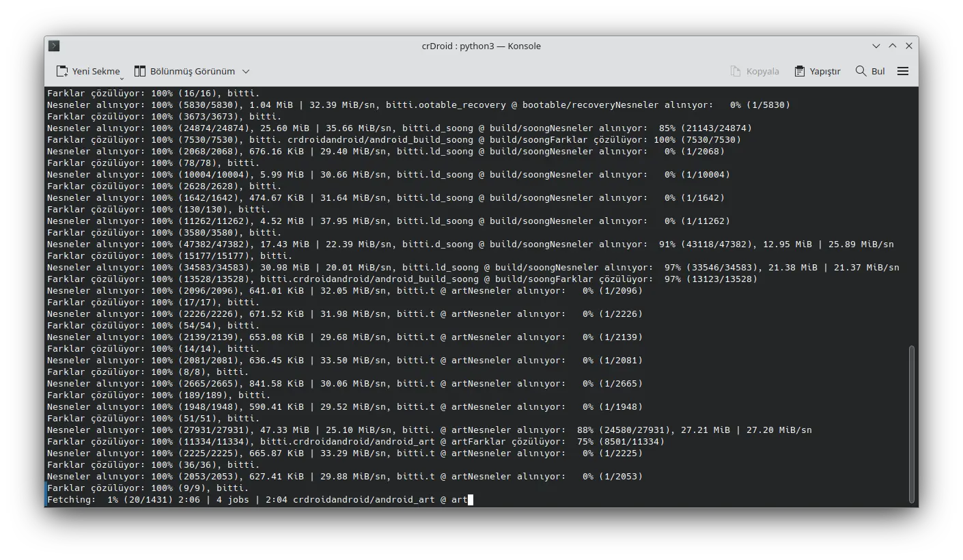Click the line with (2226/2226), 671.52 KiB
The image size is (963, 560).
344,313
